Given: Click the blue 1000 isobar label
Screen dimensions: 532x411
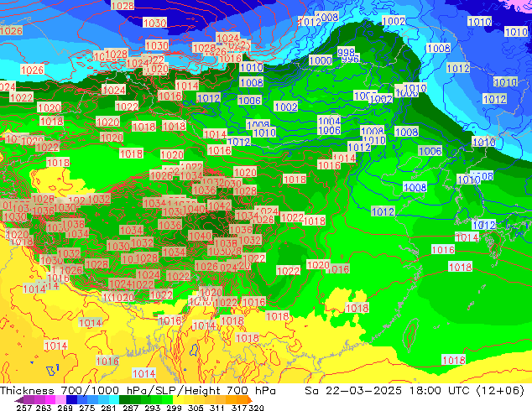Looking at the screenshot, I should (x=321, y=60).
